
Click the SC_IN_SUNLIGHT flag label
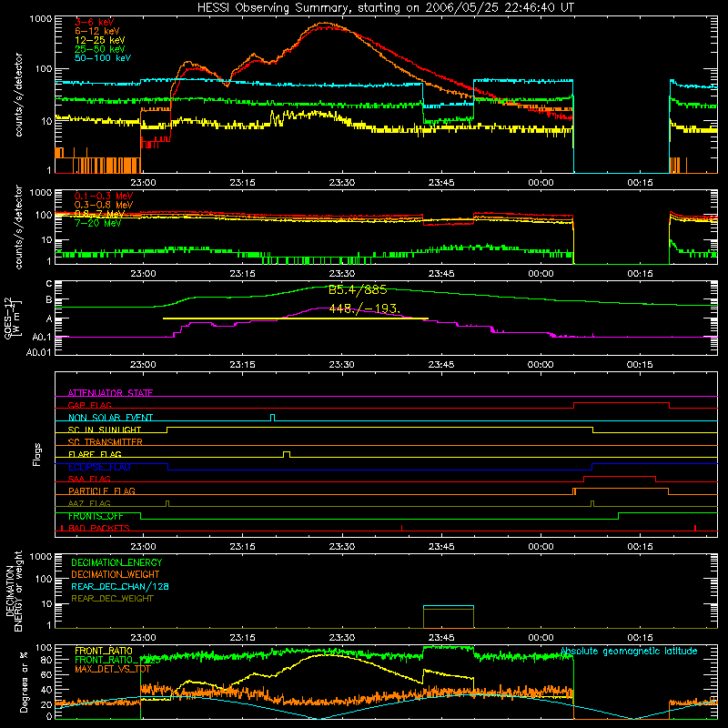pos(105,430)
